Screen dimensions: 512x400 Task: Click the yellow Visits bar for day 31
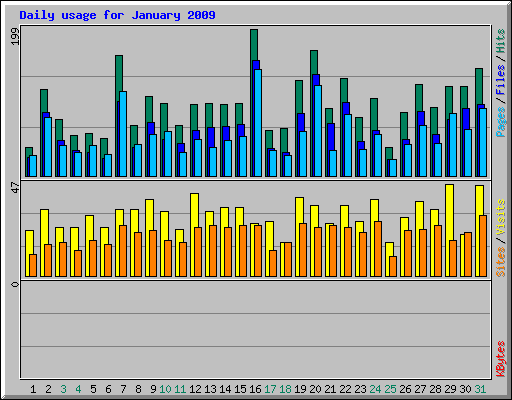click(479, 200)
